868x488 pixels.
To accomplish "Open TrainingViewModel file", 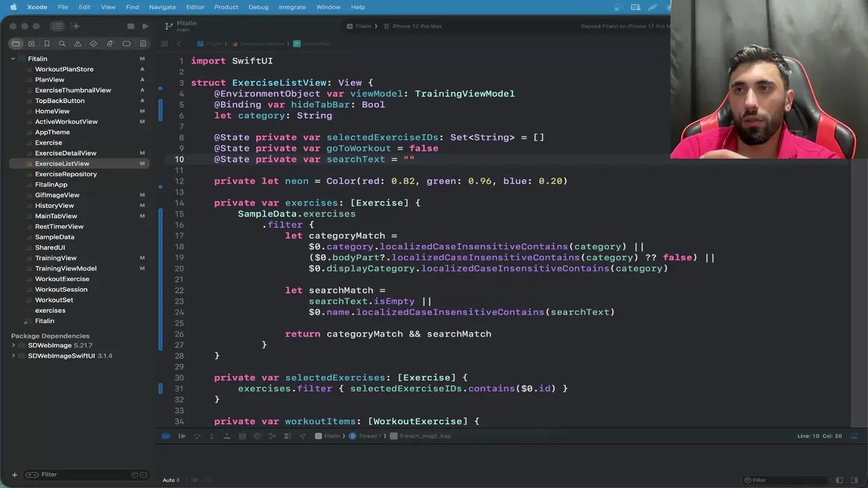I will [x=66, y=268].
